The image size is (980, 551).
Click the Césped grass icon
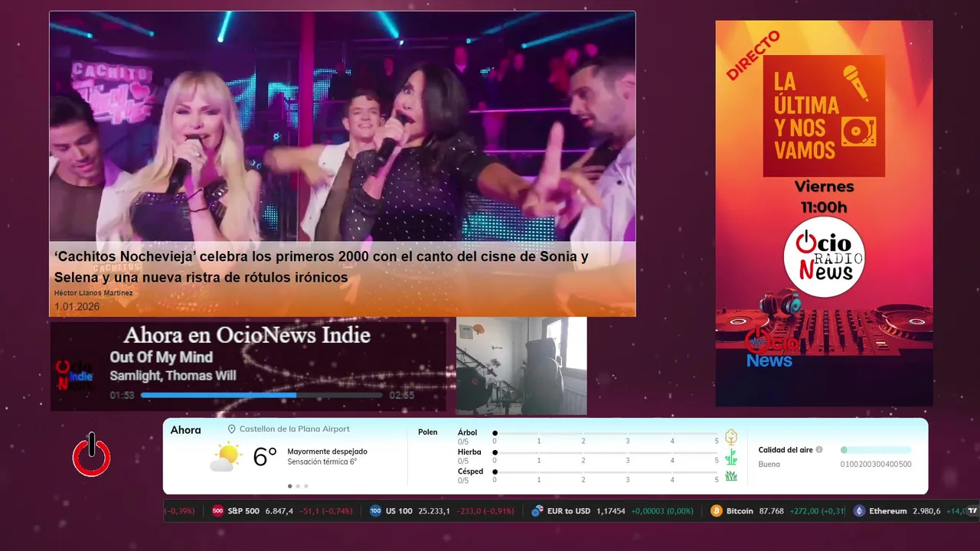(x=730, y=475)
